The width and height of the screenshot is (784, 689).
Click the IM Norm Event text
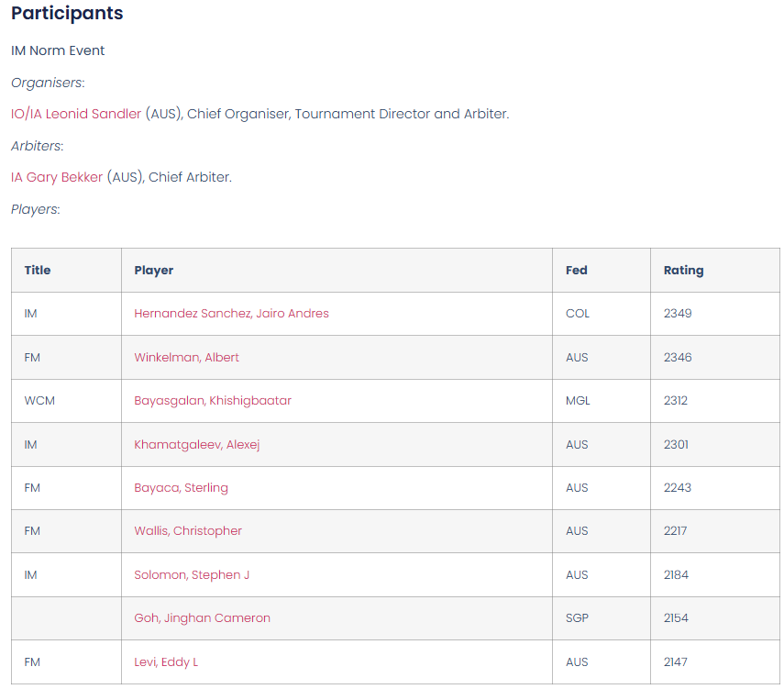58,50
